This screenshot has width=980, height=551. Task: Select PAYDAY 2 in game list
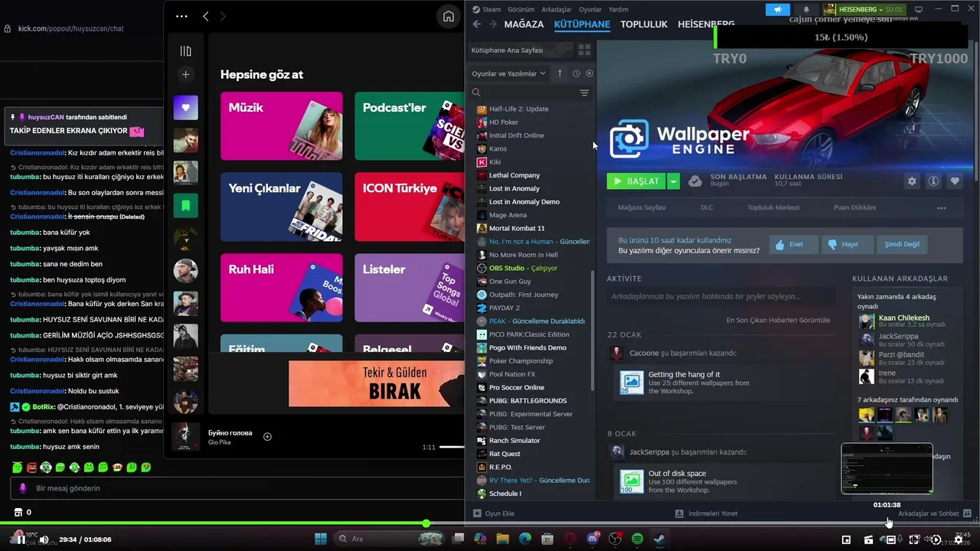click(x=504, y=308)
